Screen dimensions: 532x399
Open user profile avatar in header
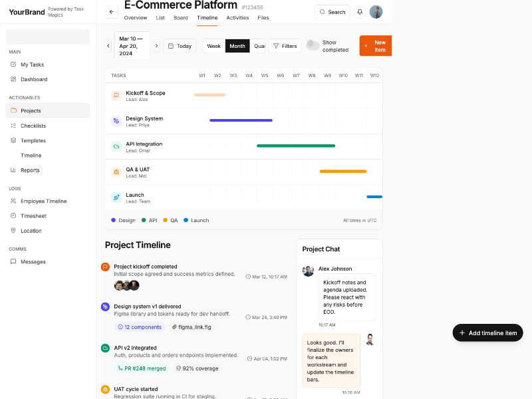[x=376, y=12]
